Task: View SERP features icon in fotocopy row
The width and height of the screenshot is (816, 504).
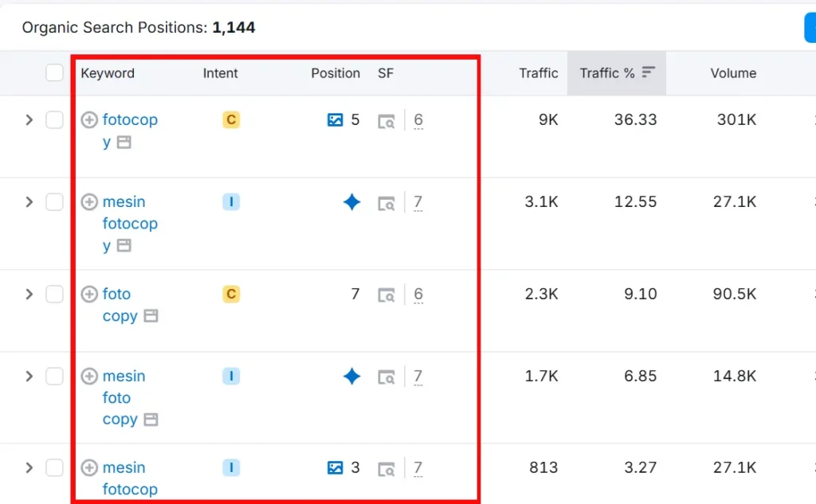Action: tap(386, 121)
